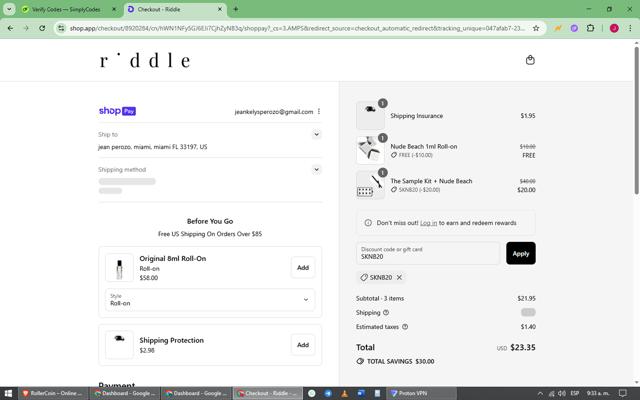Reload the checkout page
Viewport: 640px width, 400px height.
click(42, 28)
